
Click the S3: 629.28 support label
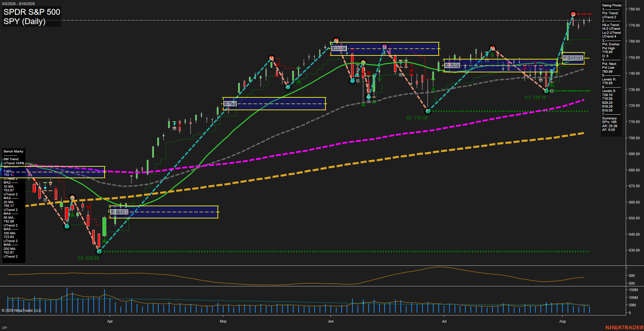88,258
